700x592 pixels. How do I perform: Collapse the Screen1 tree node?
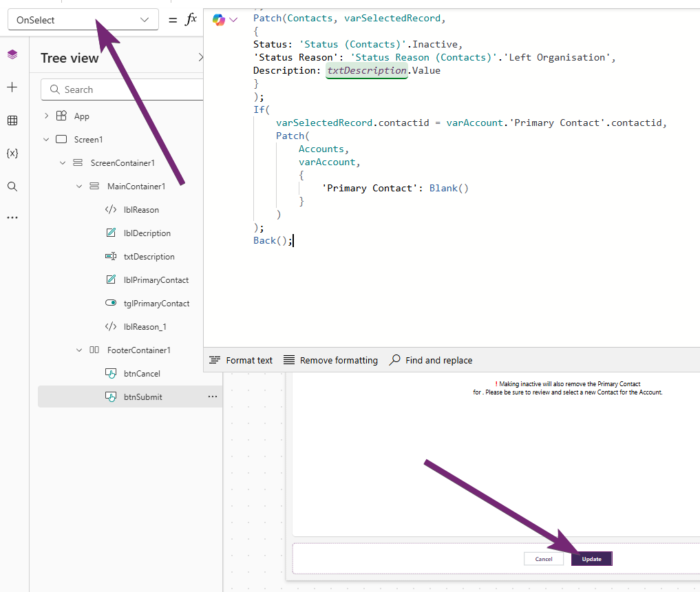46,140
